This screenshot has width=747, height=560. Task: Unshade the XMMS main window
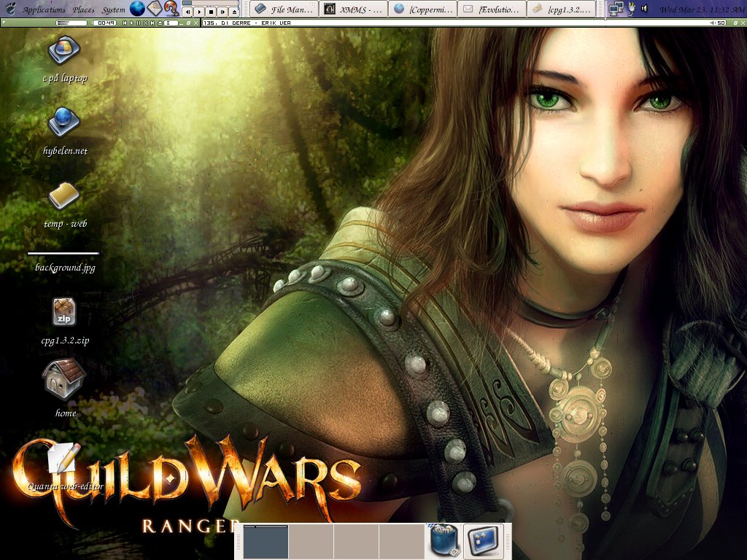[x=188, y=23]
